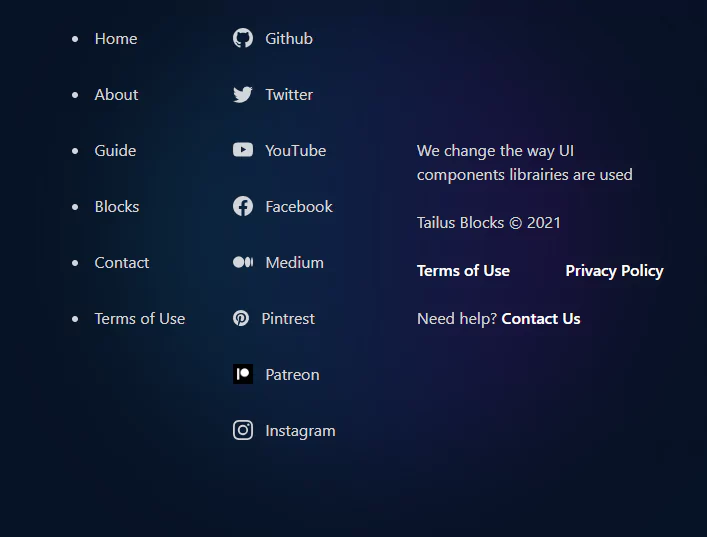Open Contact in the navigation list
Viewport: 707px width, 537px height.
click(x=122, y=262)
